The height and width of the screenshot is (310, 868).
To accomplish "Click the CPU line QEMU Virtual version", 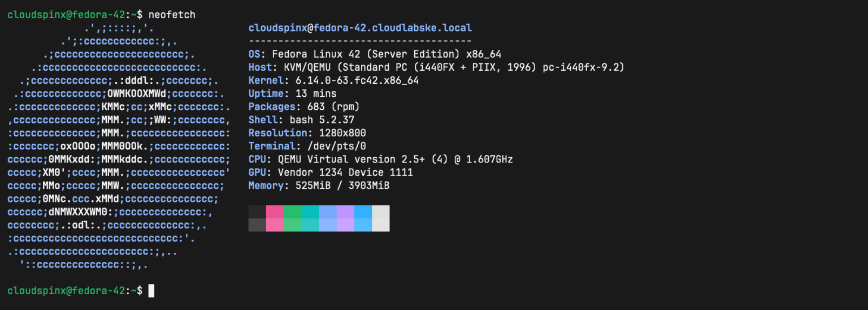I will click(x=381, y=159).
